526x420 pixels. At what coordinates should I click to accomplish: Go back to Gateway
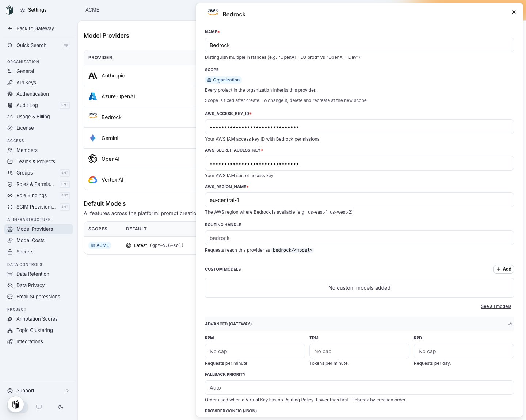tap(35, 28)
